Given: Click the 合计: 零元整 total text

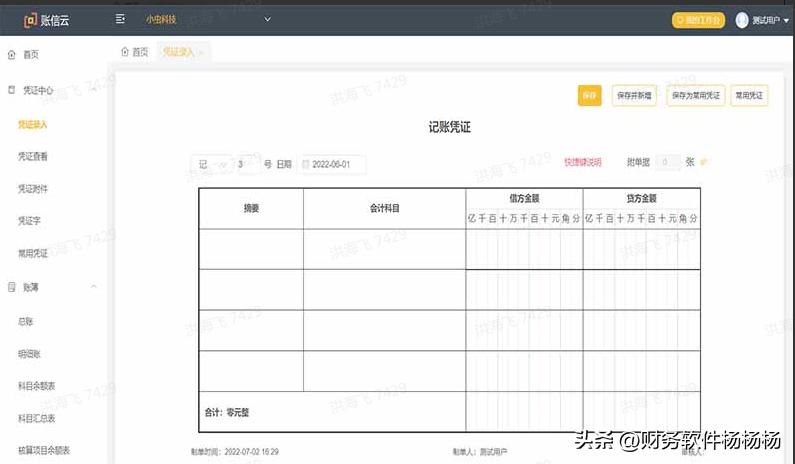Looking at the screenshot, I should click(x=227, y=413).
